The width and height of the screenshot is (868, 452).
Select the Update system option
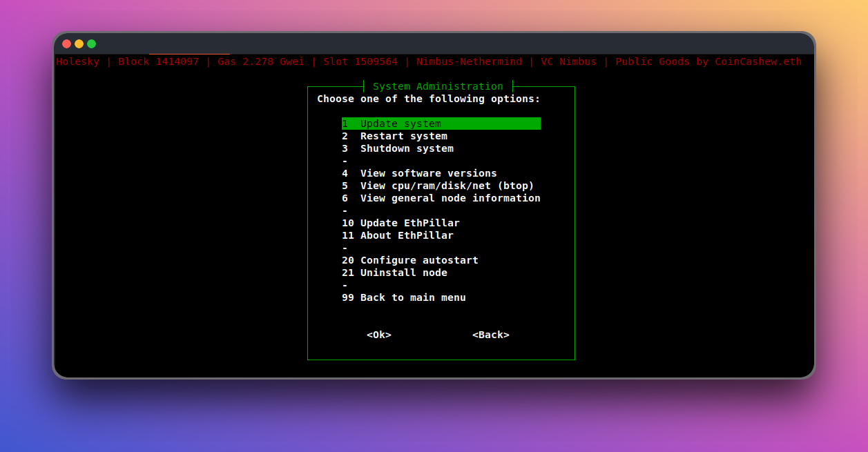point(401,124)
